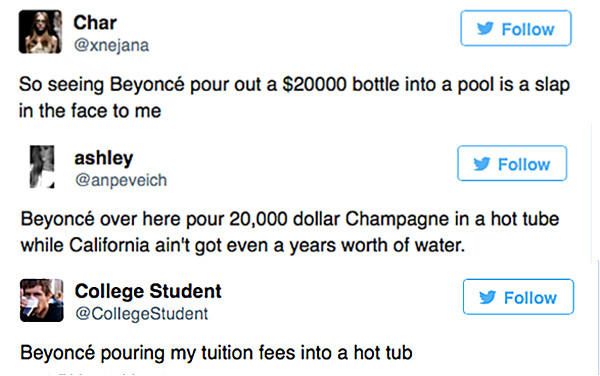Visit the @xnejana handle
Image resolution: width=600 pixels, height=376 pixels.
tap(111, 45)
